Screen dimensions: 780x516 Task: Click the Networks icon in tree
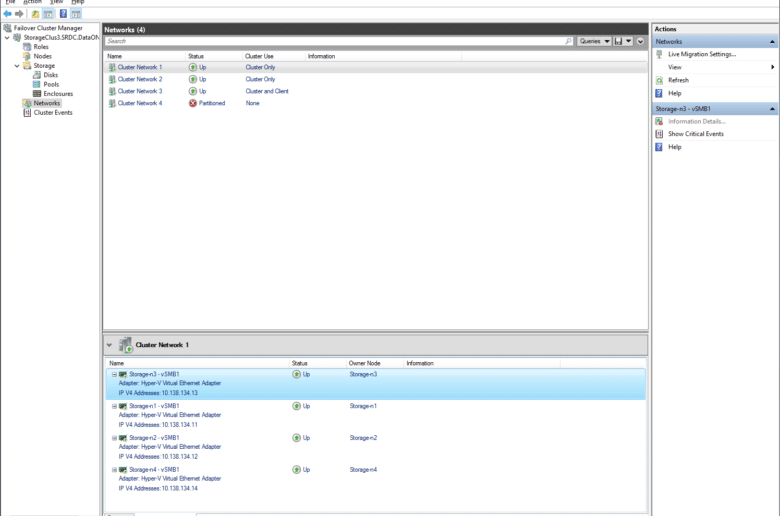[x=27, y=103]
